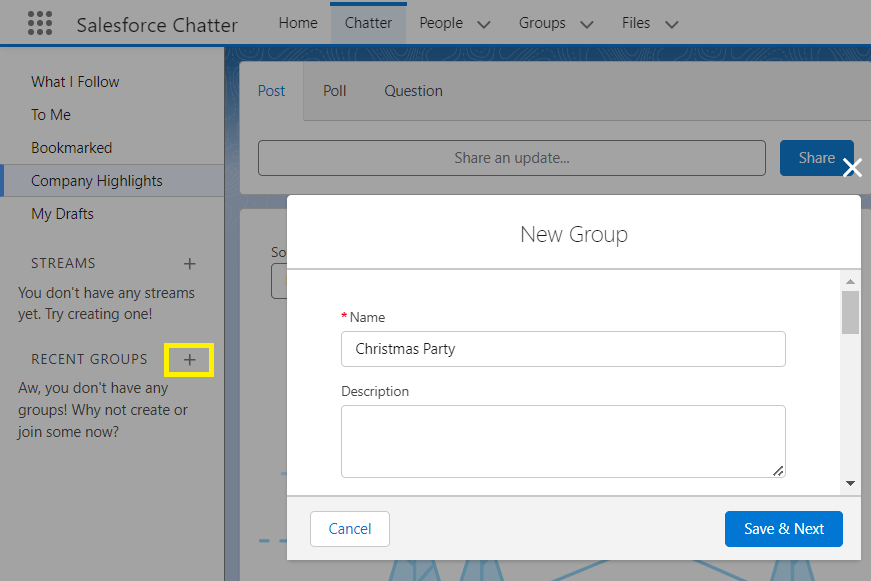871x581 pixels.
Task: Open the People tab
Action: tap(441, 23)
